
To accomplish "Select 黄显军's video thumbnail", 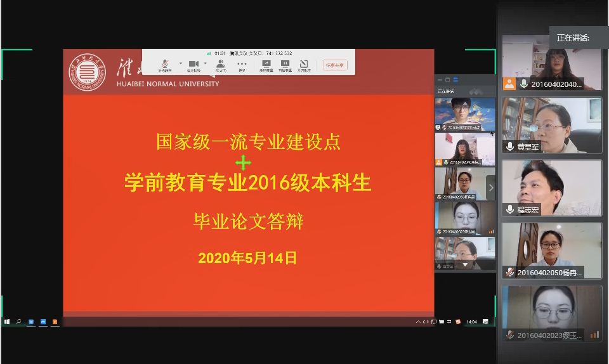I will pos(551,124).
